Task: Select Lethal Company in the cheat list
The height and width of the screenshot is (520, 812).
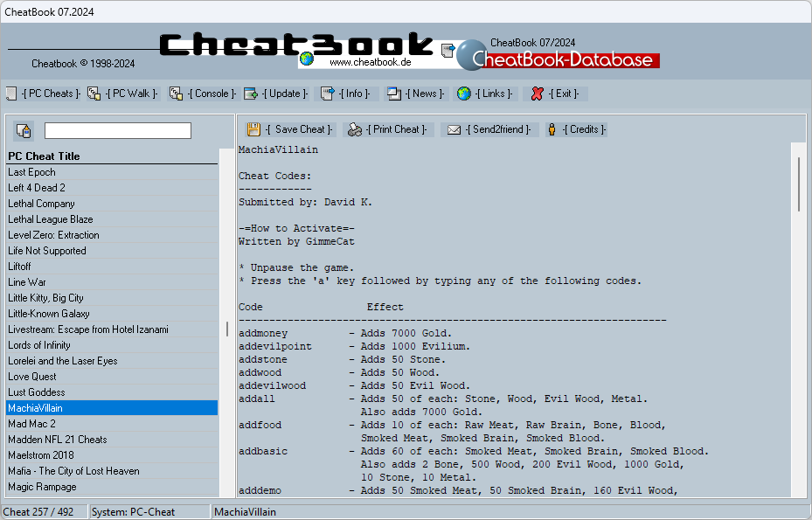Action: click(x=52, y=203)
